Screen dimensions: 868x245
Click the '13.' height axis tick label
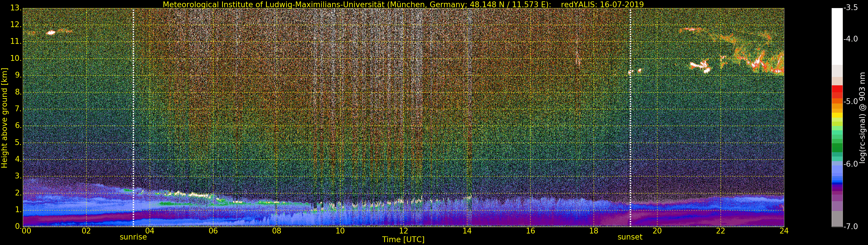pyautogui.click(x=16, y=8)
